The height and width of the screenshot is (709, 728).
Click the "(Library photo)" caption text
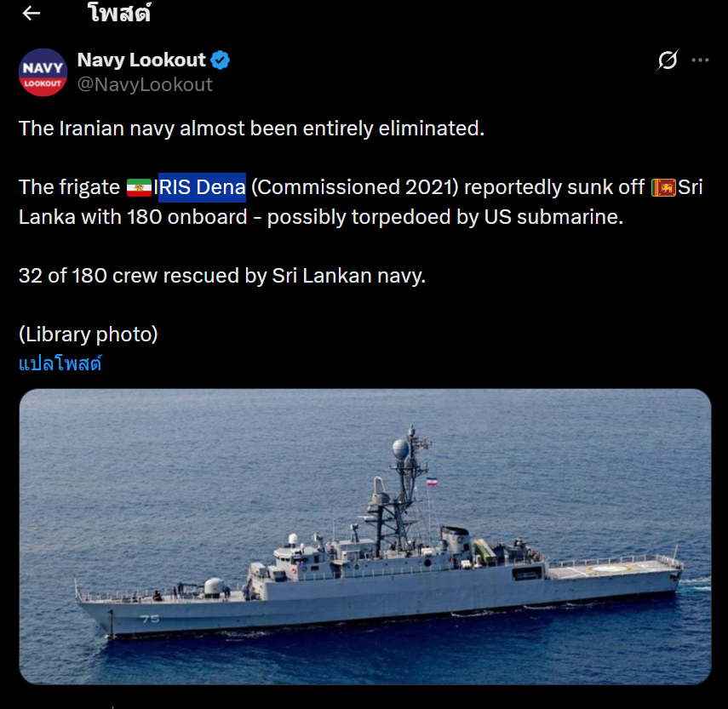[x=89, y=334]
